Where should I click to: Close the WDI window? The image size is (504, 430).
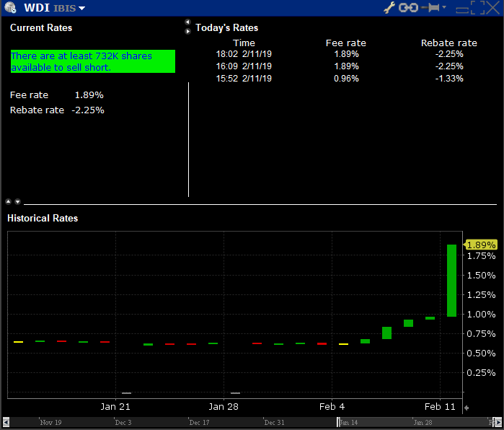pyautogui.click(x=493, y=7)
